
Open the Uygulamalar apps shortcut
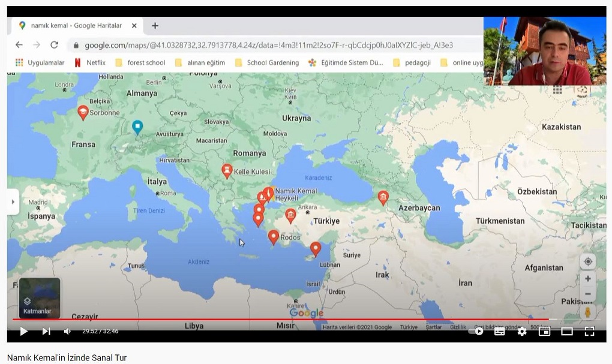pos(40,62)
